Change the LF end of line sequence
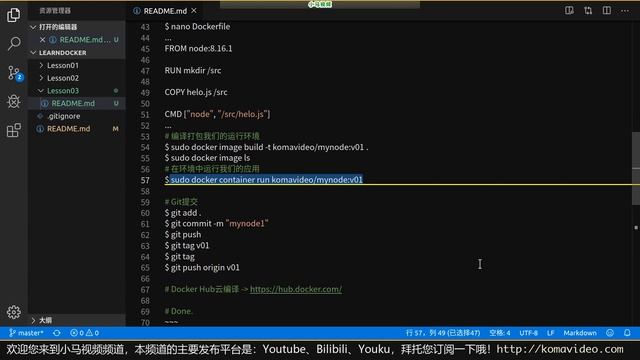Viewport: 640px width, 360px height. tap(551, 333)
